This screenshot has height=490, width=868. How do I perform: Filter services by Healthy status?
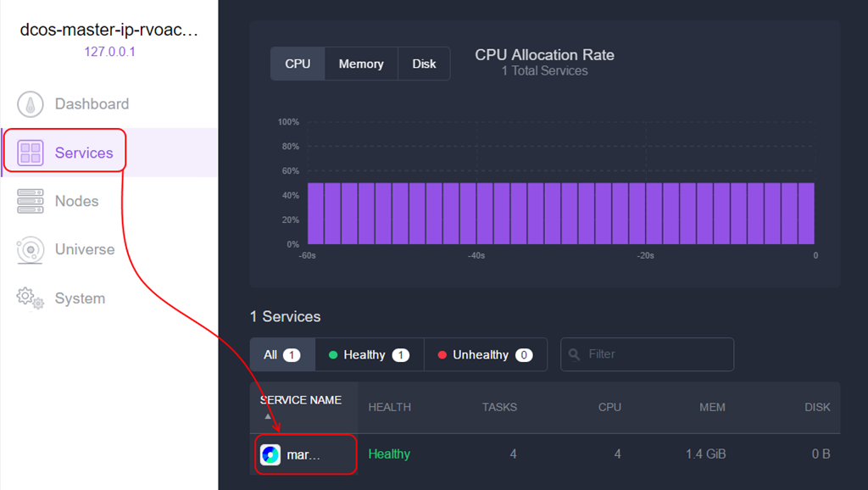point(369,354)
